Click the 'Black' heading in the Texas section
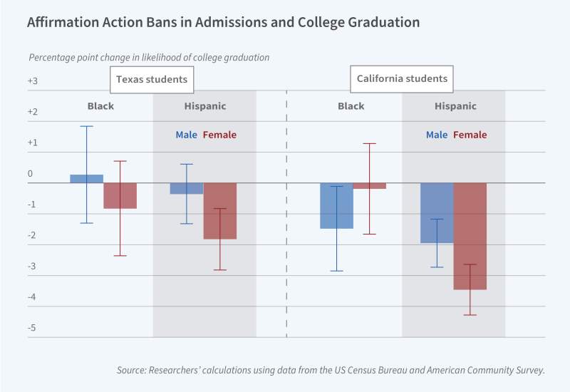This screenshot has height=392, width=570. pyautogui.click(x=100, y=106)
